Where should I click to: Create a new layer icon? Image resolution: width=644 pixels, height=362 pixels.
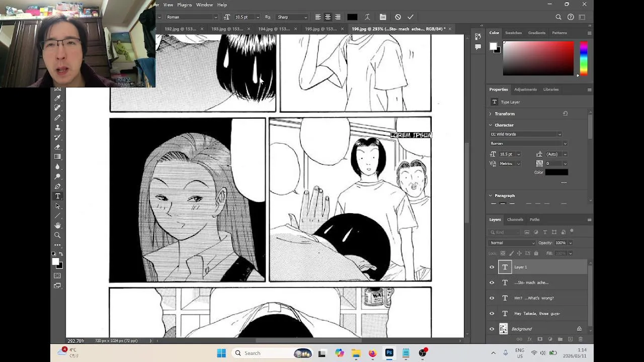pyautogui.click(x=570, y=339)
